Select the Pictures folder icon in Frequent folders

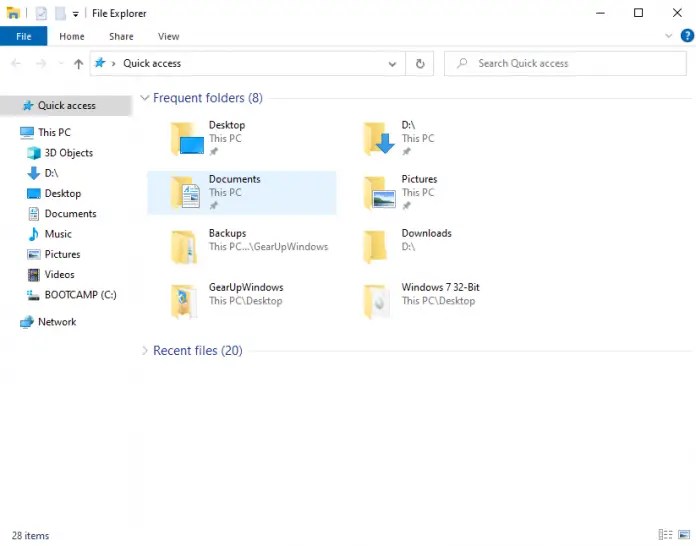pos(380,193)
